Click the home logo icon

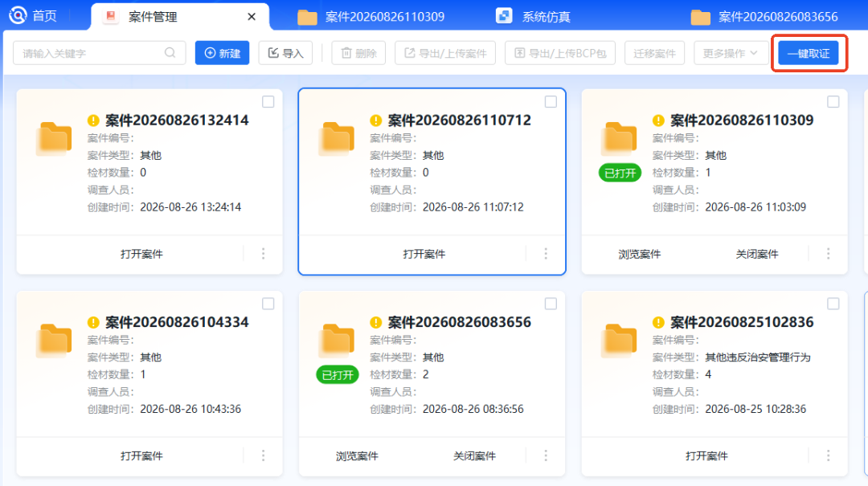(x=18, y=15)
